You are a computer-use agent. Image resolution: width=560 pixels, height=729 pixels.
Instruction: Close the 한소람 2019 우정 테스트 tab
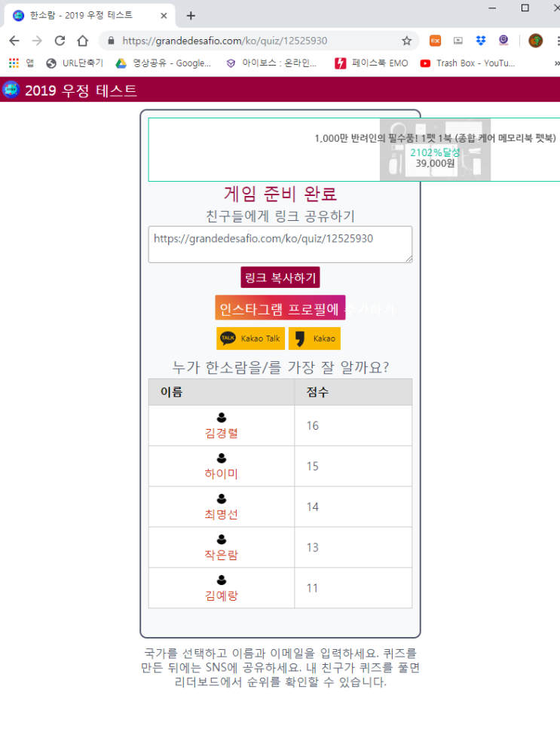click(x=164, y=16)
